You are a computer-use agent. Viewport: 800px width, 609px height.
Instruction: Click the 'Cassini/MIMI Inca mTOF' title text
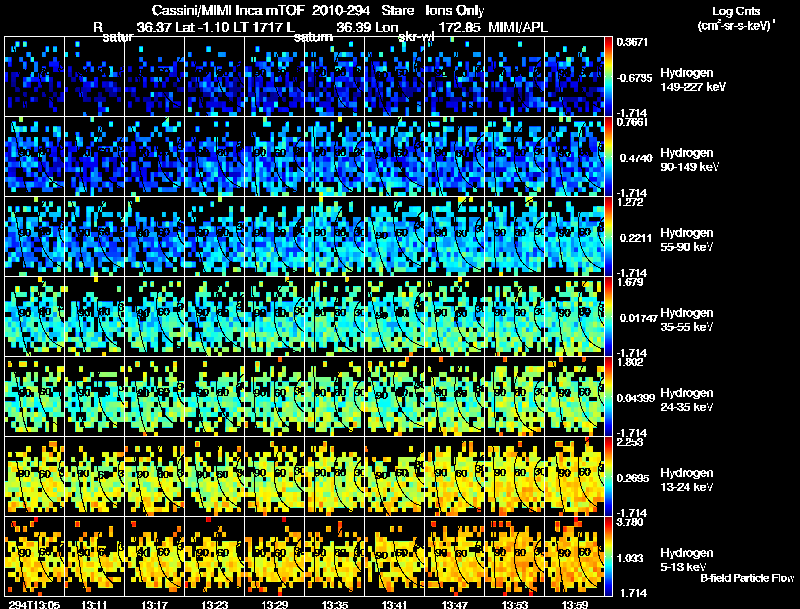coord(228,10)
